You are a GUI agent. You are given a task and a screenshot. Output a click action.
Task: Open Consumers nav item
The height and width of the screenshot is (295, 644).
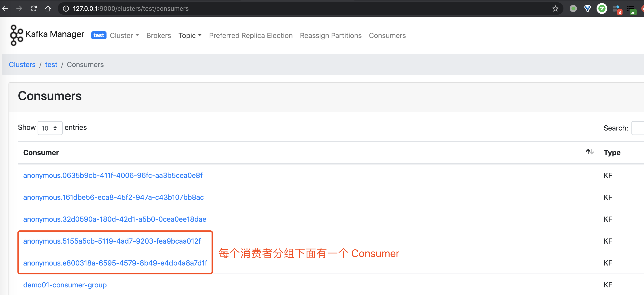click(387, 36)
